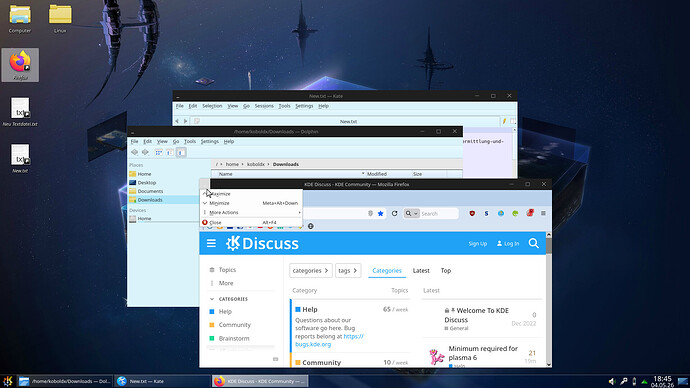Choose Maximize from the window menu
The image size is (690, 388).
[x=252, y=194]
